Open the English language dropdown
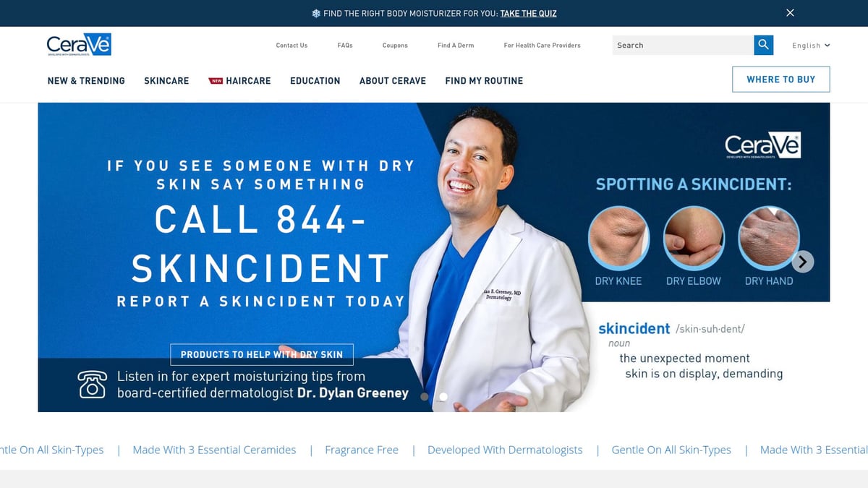868x488 pixels. click(x=811, y=46)
